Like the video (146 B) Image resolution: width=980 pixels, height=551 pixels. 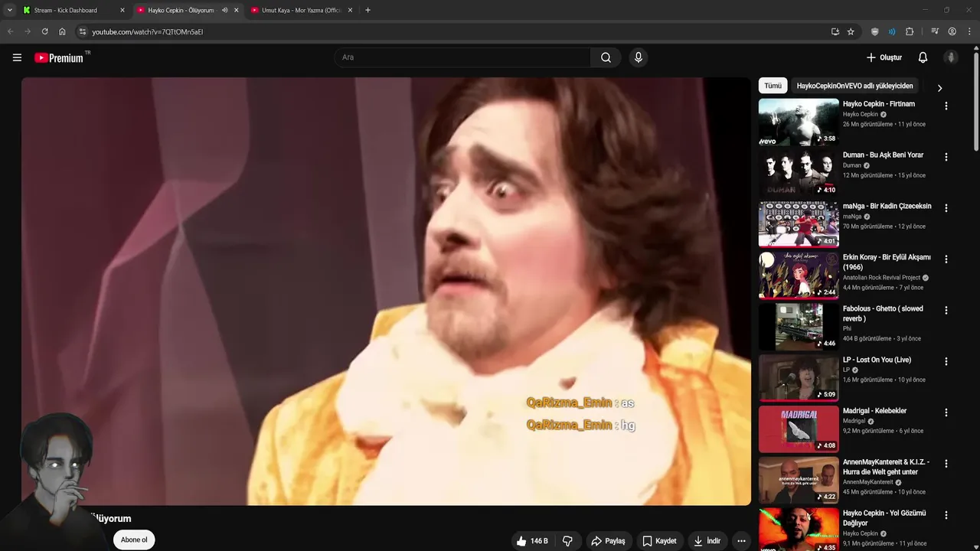[x=532, y=540]
